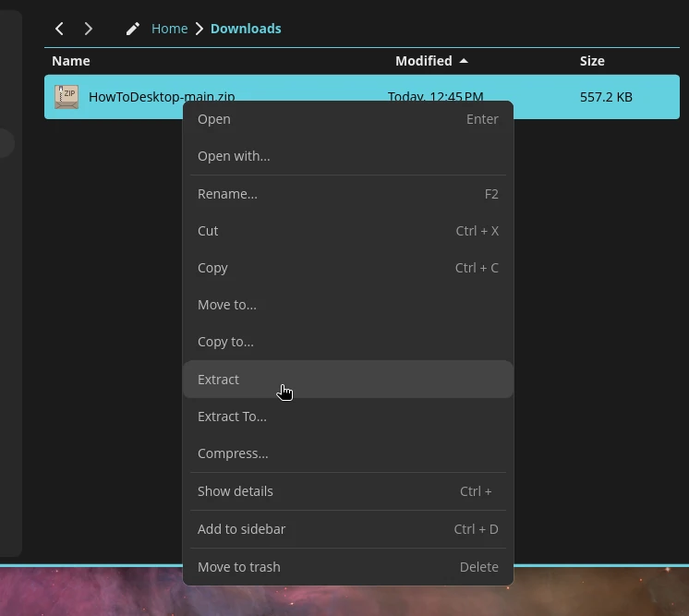Click the 557.2 KB size value
The image size is (689, 616).
click(x=606, y=97)
